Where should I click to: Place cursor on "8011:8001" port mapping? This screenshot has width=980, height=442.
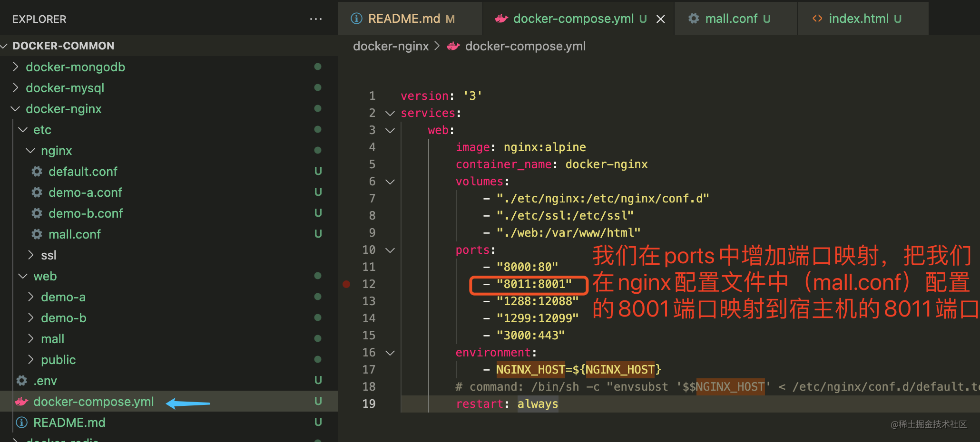click(534, 284)
